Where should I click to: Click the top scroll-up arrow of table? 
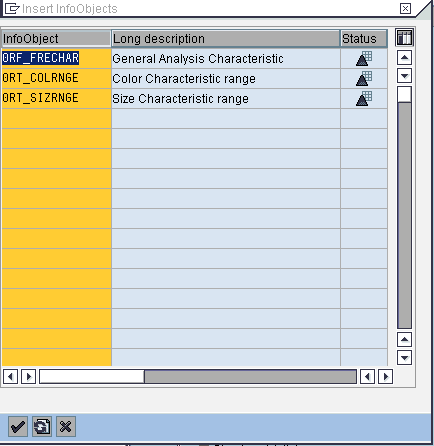pyautogui.click(x=404, y=58)
